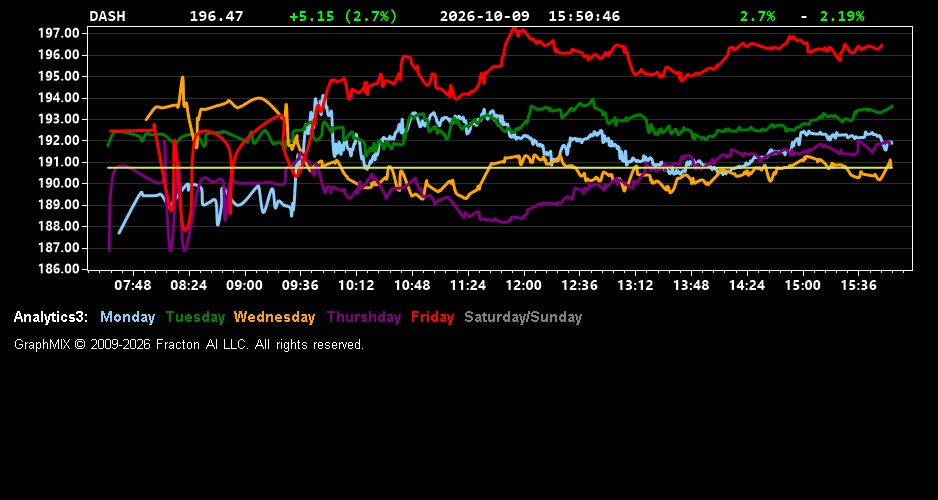Click the red Friday line peak near 12:00
Image resolution: width=938 pixels, height=500 pixels.
pos(514,29)
